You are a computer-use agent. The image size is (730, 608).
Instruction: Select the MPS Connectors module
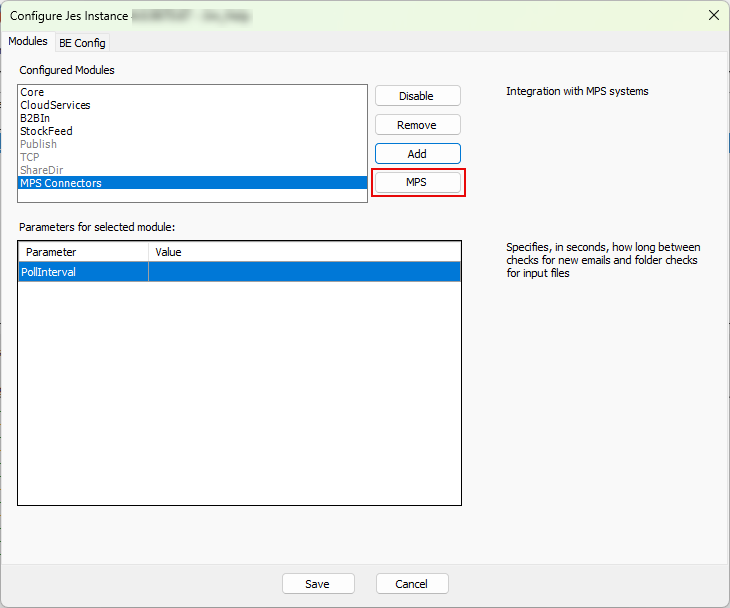tap(192, 183)
